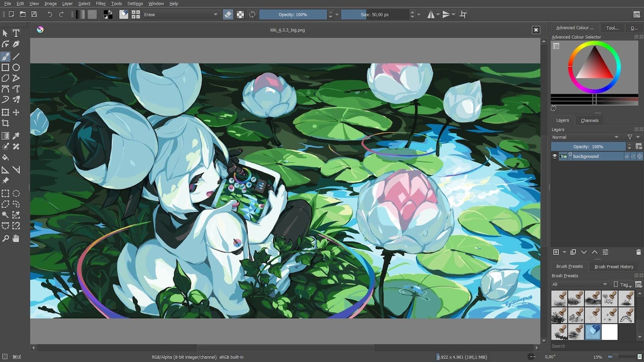This screenshot has width=644, height=362.
Task: Switch to the Channels tab
Action: click(x=590, y=120)
